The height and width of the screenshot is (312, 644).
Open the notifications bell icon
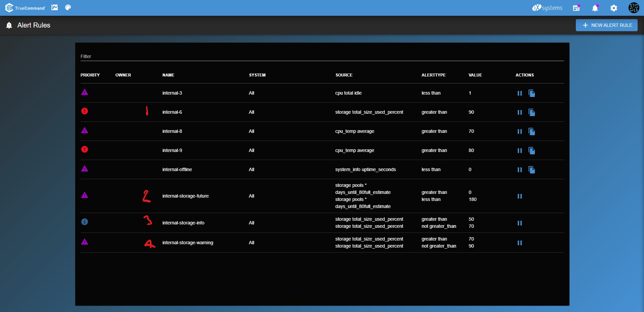[x=595, y=8]
